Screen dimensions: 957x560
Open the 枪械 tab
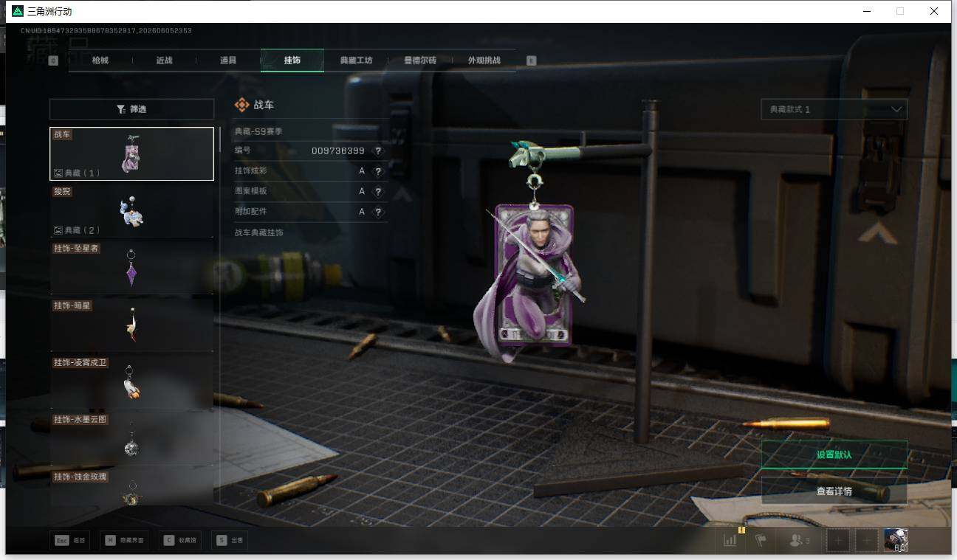click(x=100, y=61)
